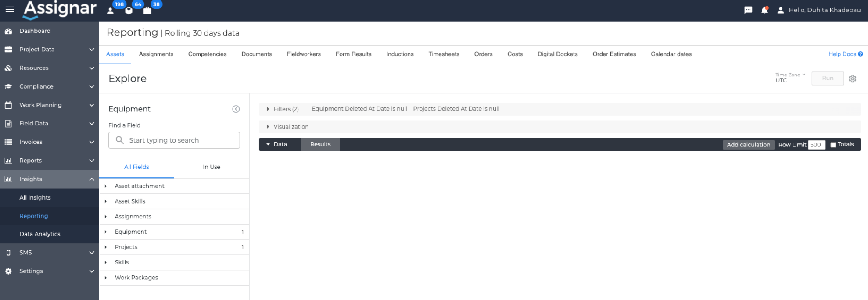Switch to the Assignments report tab
Viewport: 868px width, 300px height.
click(156, 54)
